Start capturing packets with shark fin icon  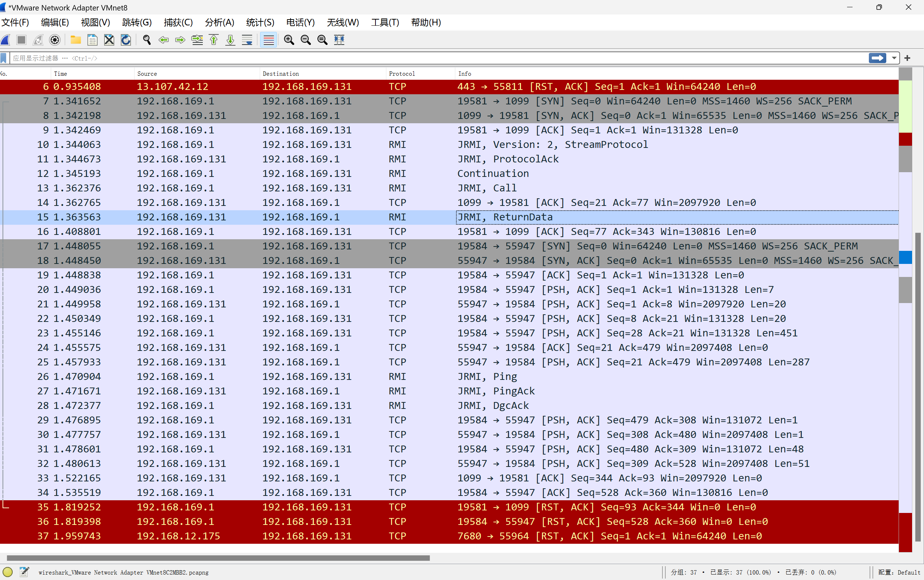[x=5, y=40]
